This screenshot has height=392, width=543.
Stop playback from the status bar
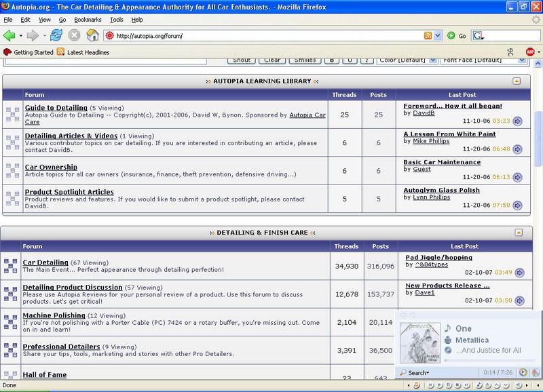click(x=457, y=385)
